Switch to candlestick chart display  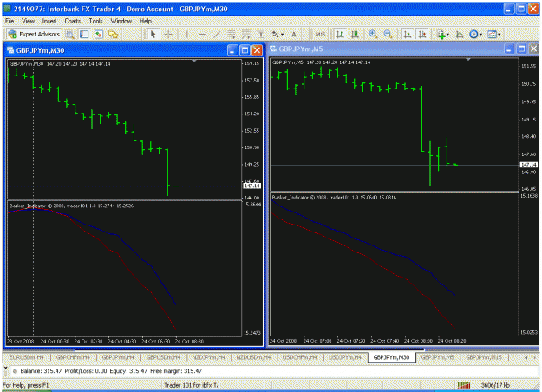point(355,34)
